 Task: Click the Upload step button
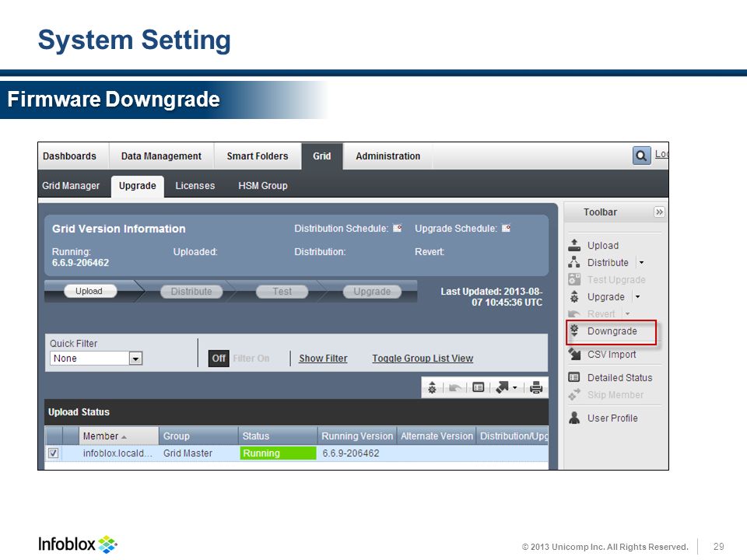tap(89, 291)
